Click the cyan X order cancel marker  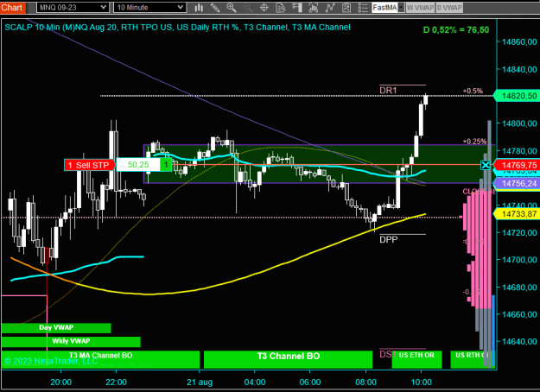coord(486,165)
